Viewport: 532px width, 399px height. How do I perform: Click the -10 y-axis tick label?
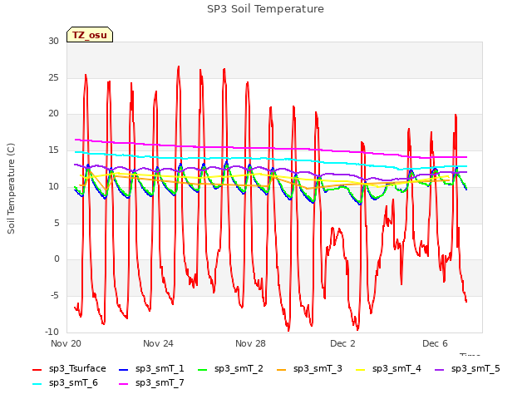(52, 332)
